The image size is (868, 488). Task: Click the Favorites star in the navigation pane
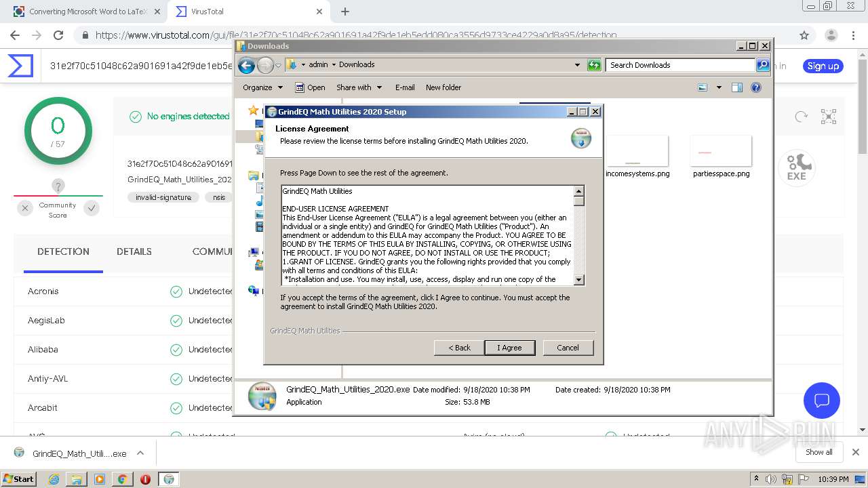tap(253, 110)
